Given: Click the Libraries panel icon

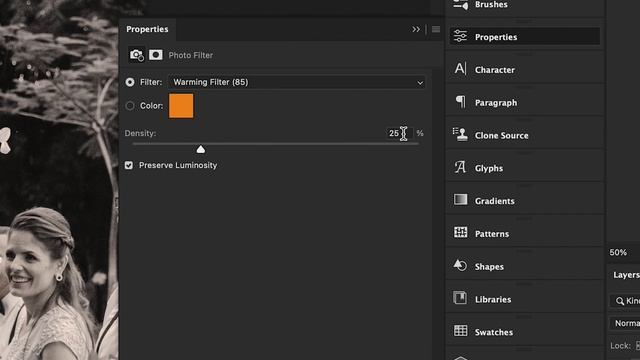Looking at the screenshot, I should [460, 298].
